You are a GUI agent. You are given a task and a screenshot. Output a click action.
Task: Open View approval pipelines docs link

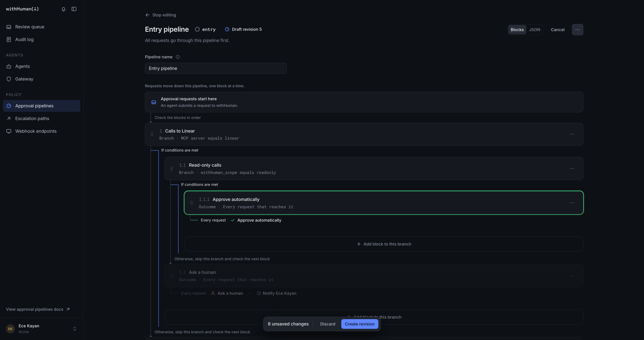(38, 309)
